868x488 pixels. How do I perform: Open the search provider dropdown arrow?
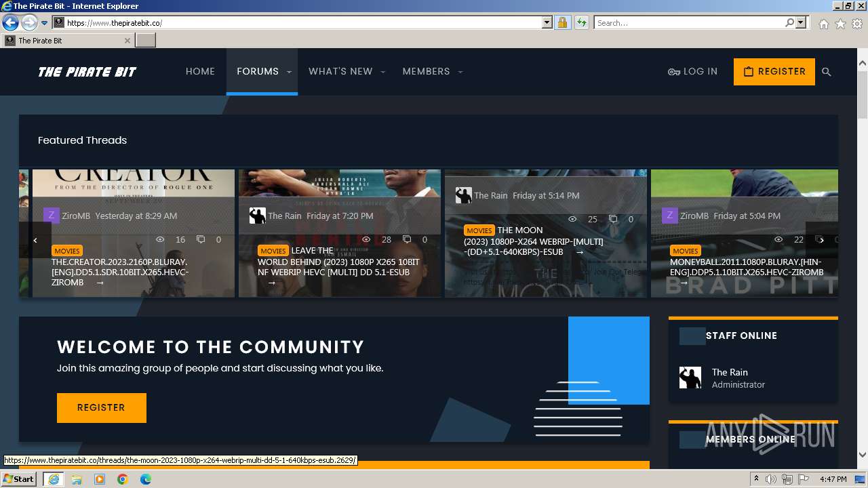(801, 22)
